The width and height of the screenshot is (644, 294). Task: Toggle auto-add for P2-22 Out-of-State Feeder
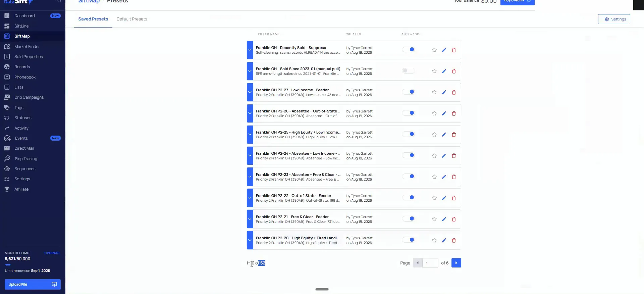[409, 198]
